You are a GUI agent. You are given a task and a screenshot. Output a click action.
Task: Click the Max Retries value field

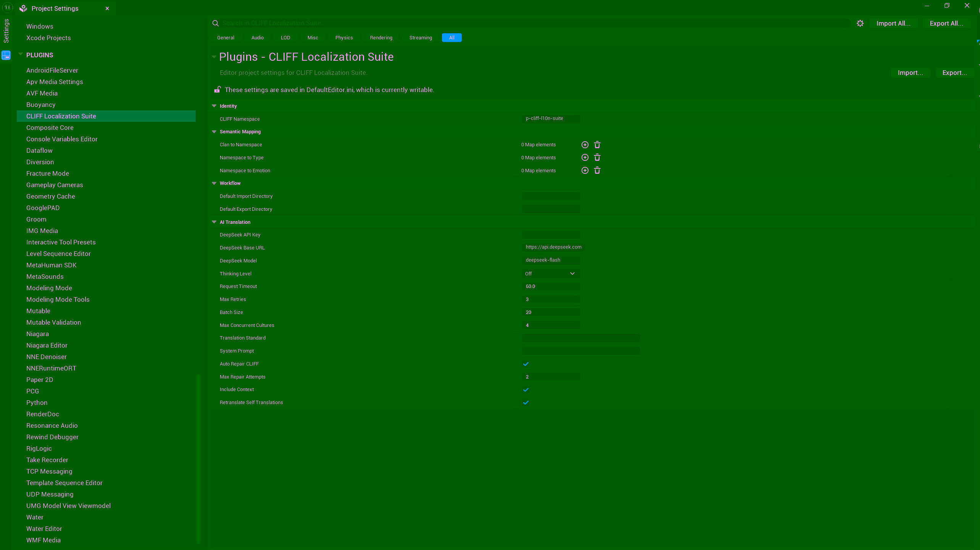coord(551,299)
